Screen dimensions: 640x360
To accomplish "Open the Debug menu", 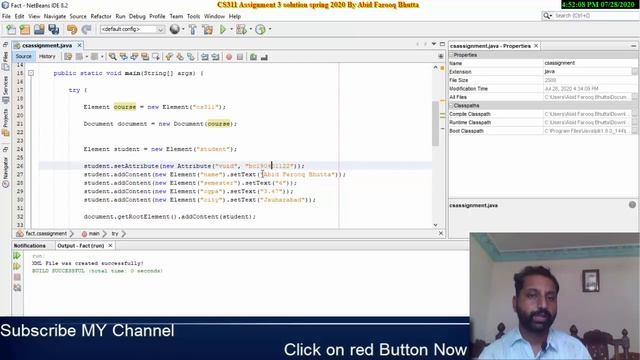I will point(137,16).
